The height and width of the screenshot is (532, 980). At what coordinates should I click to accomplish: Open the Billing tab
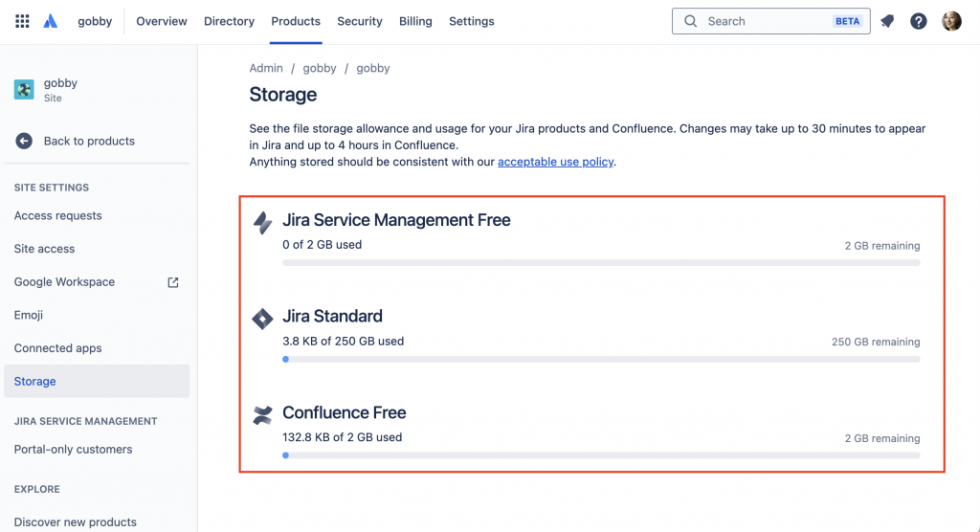pyautogui.click(x=415, y=21)
